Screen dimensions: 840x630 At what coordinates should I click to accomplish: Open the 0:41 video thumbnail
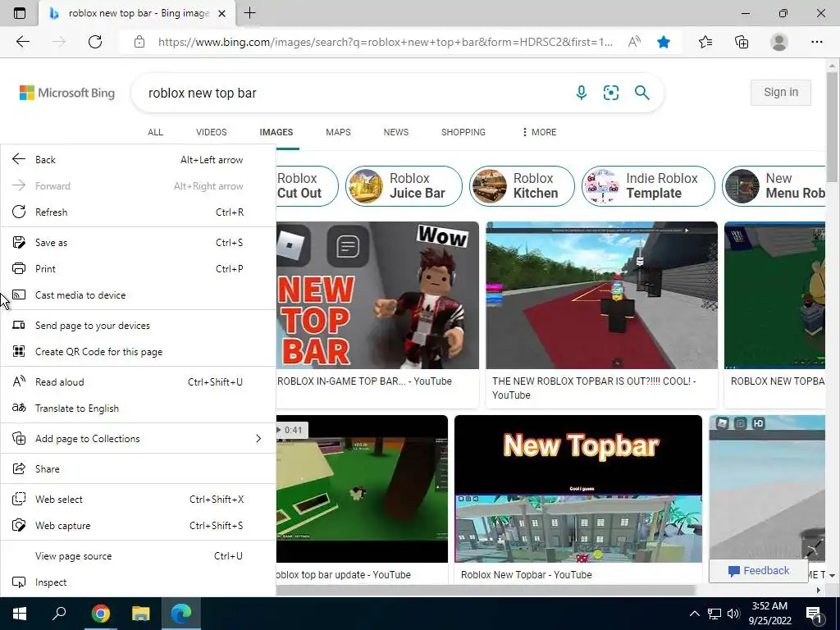pos(362,489)
